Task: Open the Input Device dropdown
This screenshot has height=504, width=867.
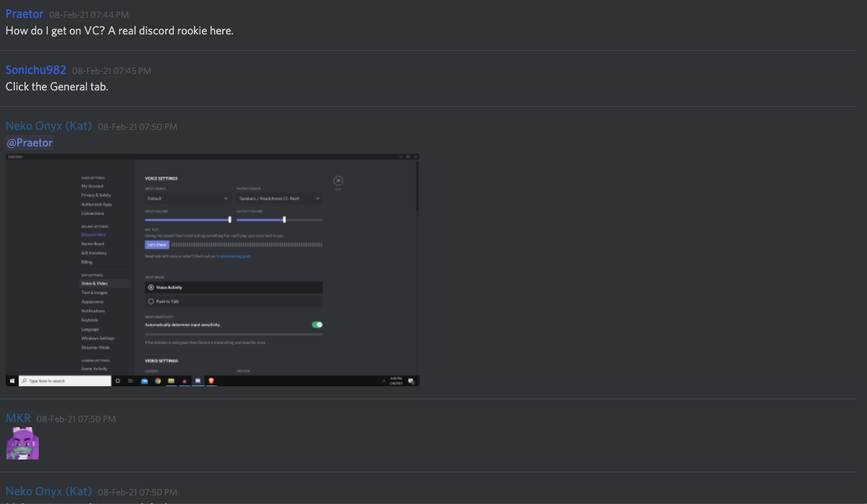Action: pos(187,198)
